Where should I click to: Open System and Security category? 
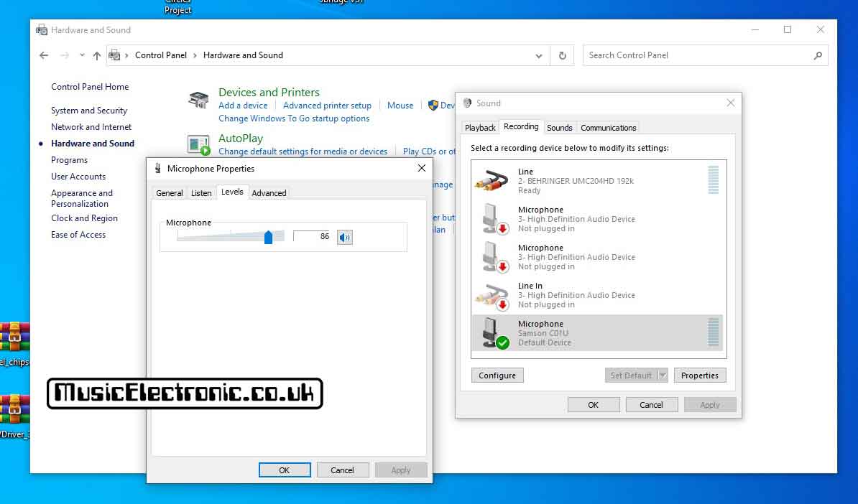[x=89, y=111]
